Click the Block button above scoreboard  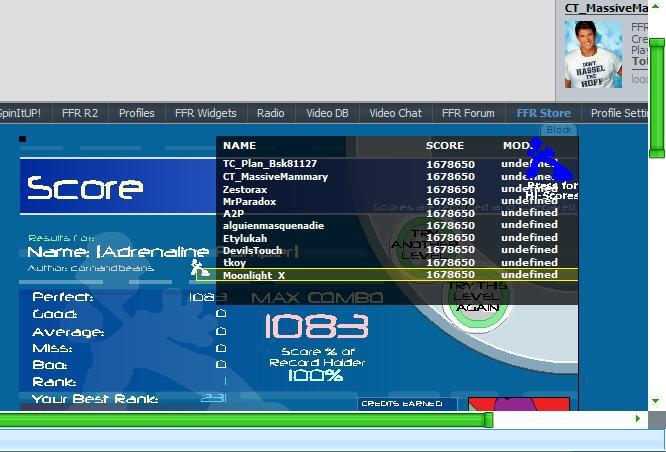(x=559, y=130)
